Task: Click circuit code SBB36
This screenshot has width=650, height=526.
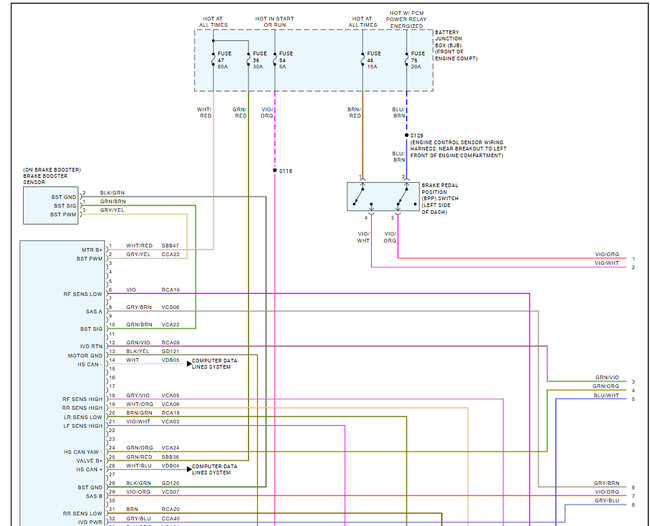Action: tap(170, 457)
